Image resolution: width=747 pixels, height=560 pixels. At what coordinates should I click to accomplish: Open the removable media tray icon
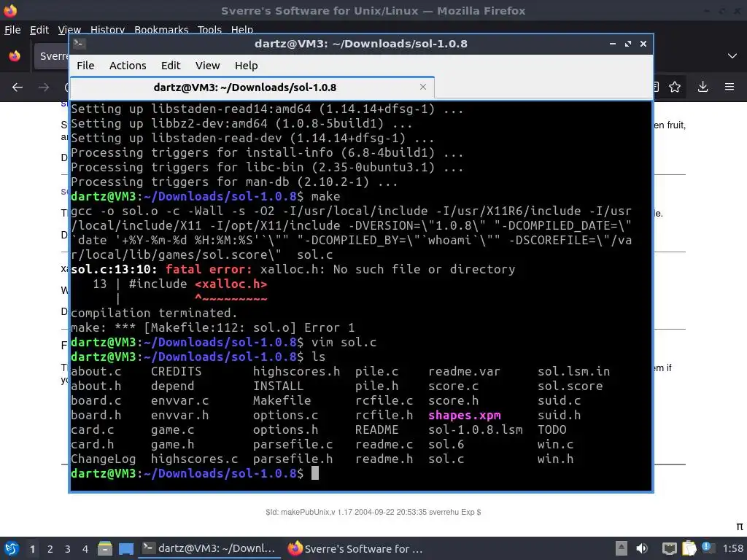622,548
